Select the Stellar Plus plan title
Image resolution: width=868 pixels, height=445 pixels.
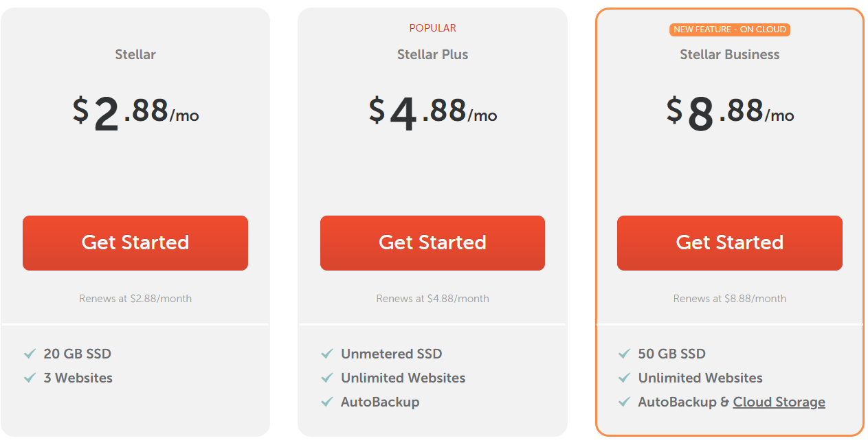pos(432,54)
